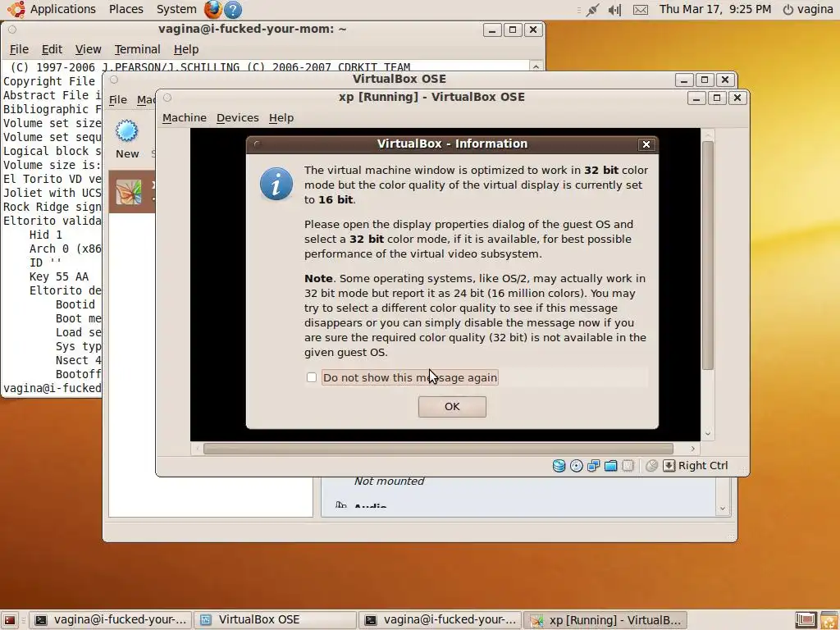Open the Trash icon in bottom panel
The image size is (840, 630).
pos(829,620)
